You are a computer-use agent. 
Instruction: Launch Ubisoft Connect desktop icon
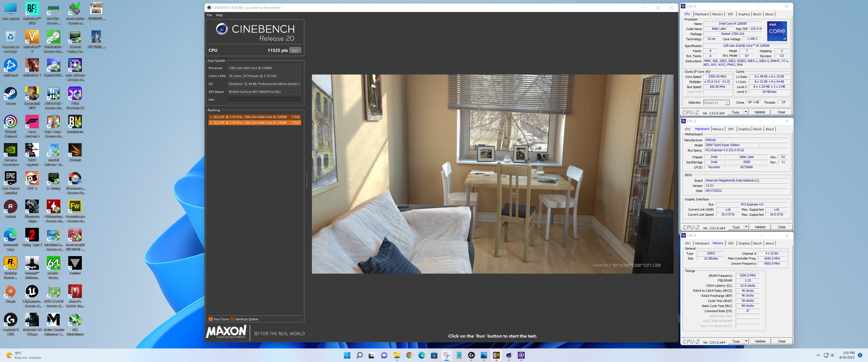click(x=10, y=126)
